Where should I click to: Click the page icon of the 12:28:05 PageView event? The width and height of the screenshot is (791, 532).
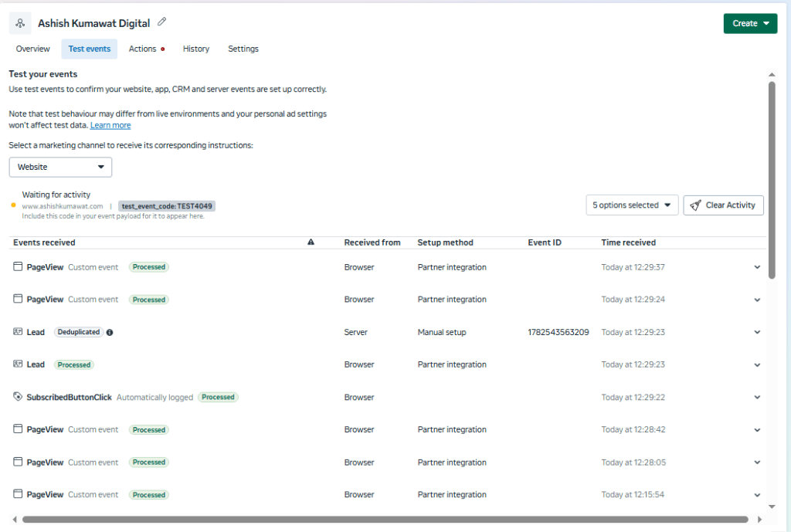pyautogui.click(x=18, y=462)
